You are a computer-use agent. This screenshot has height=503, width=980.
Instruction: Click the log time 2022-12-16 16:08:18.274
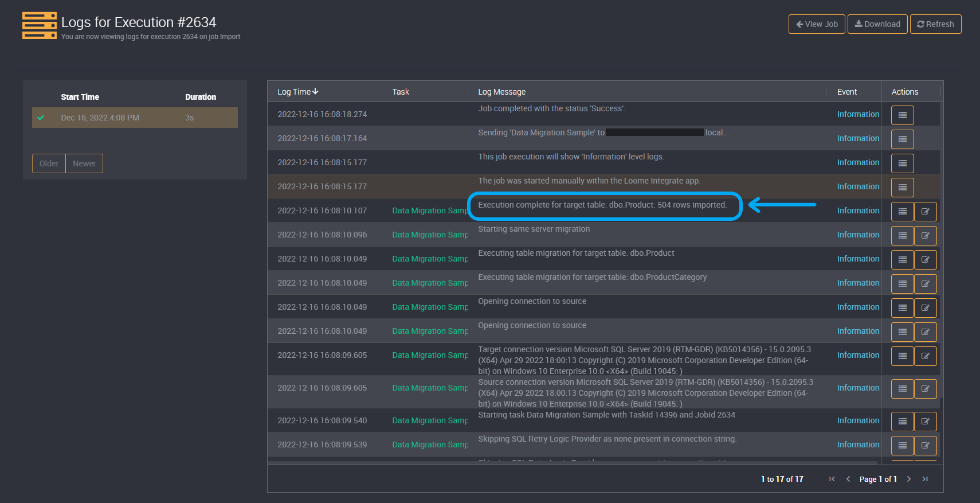click(x=322, y=114)
